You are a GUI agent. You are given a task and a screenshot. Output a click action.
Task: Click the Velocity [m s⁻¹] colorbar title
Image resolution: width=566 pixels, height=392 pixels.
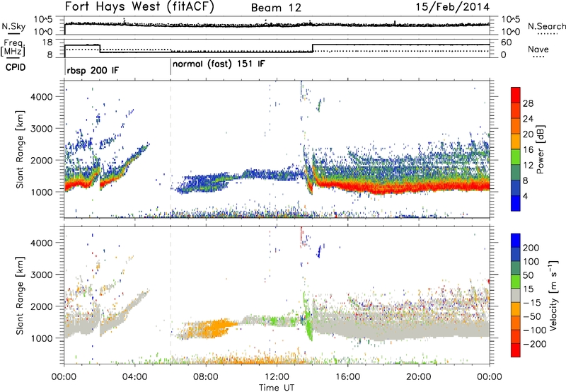pos(553,295)
